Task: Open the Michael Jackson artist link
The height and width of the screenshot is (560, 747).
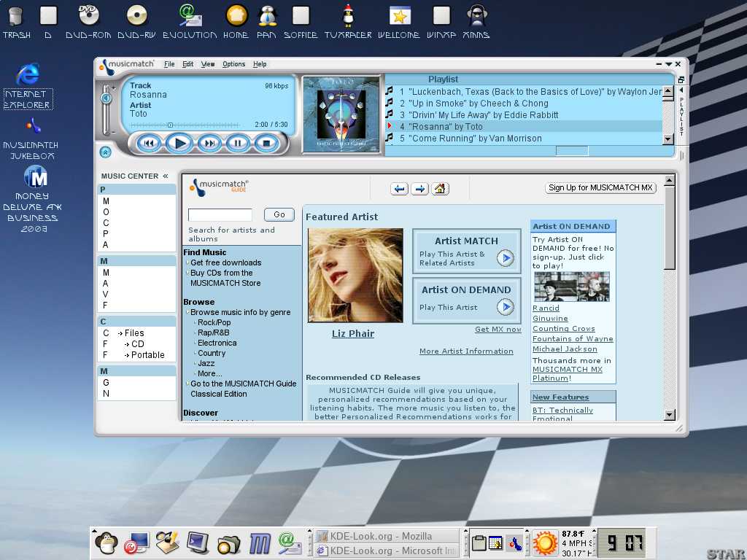Action: click(x=565, y=349)
